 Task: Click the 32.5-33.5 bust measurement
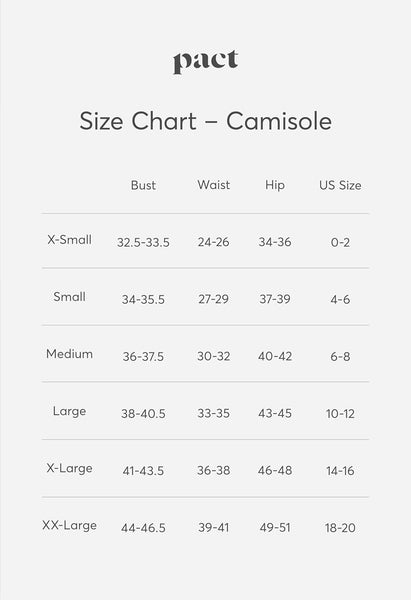click(x=143, y=242)
